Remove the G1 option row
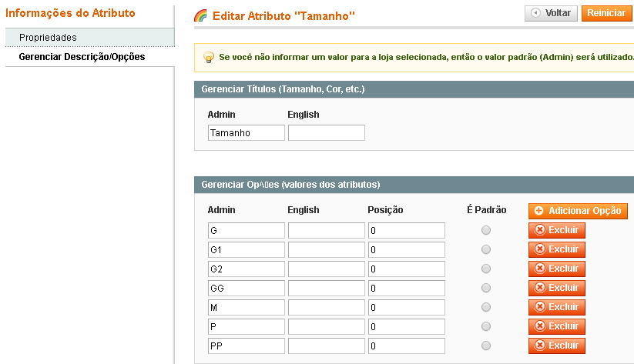634x364 pixels. coord(556,249)
